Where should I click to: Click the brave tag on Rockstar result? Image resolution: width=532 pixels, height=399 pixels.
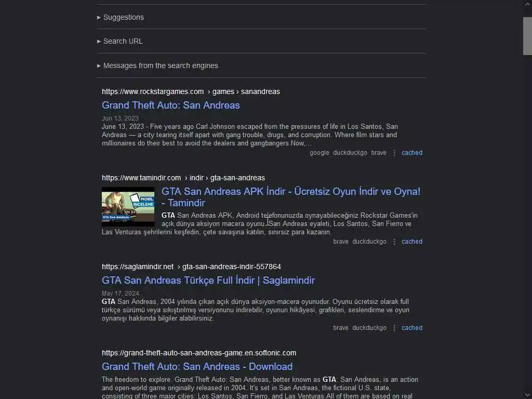coord(379,153)
